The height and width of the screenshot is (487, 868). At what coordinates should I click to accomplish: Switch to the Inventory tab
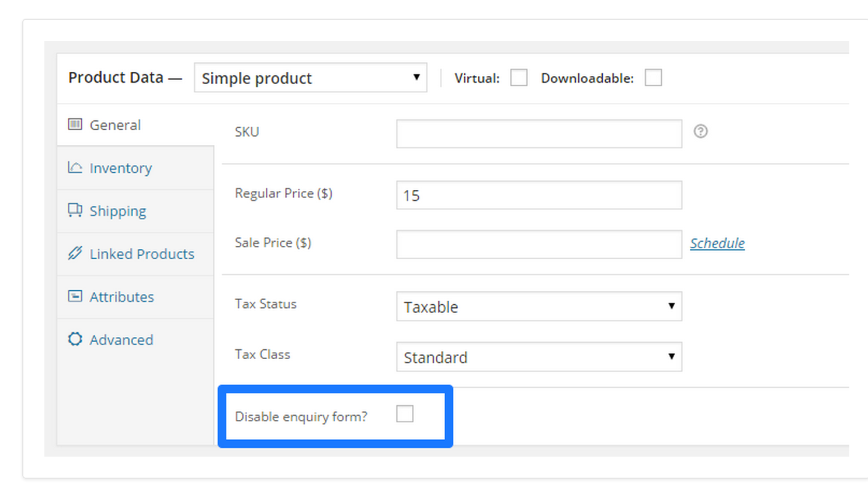(x=120, y=168)
